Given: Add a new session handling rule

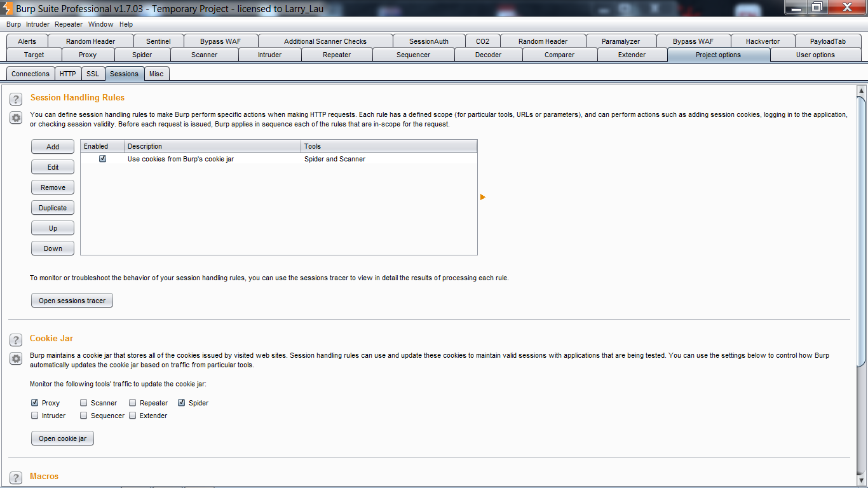Looking at the screenshot, I should click(x=53, y=147).
